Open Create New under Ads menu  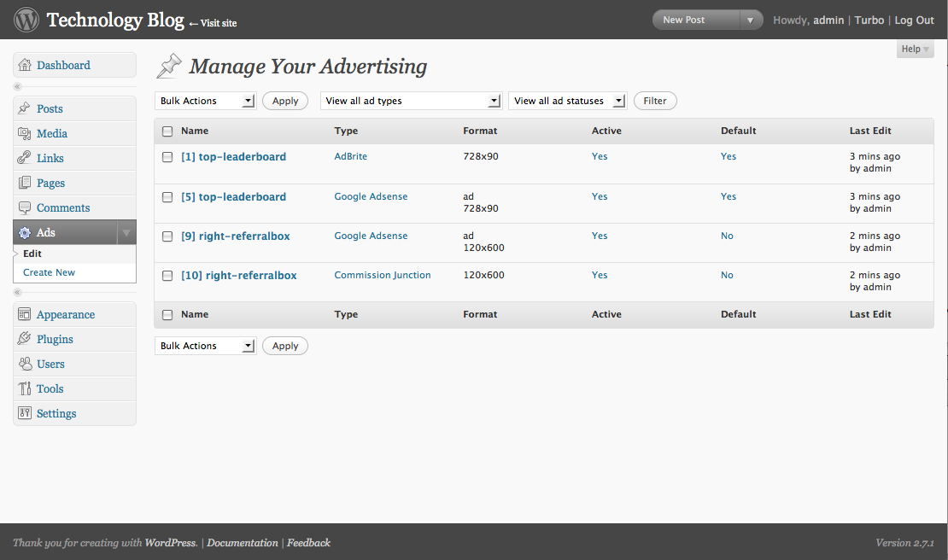pos(49,273)
